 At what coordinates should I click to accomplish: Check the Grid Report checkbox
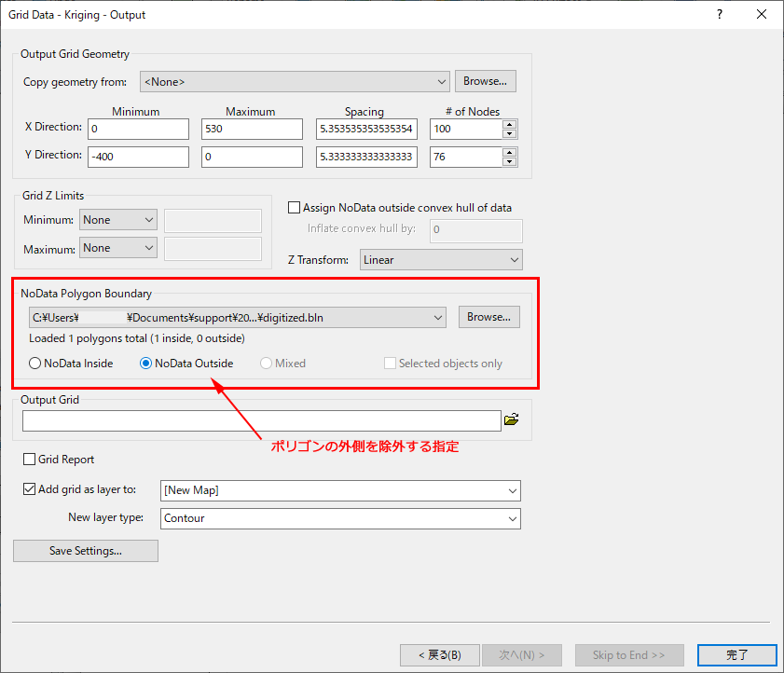coord(30,460)
